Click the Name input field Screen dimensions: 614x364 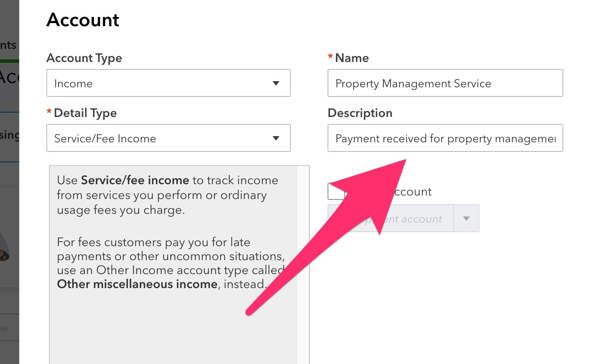445,83
